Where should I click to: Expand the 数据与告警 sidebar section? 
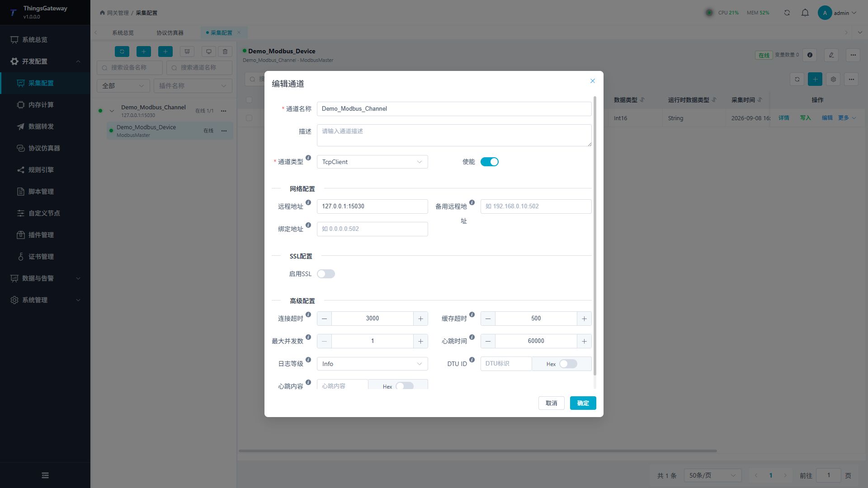click(x=45, y=278)
